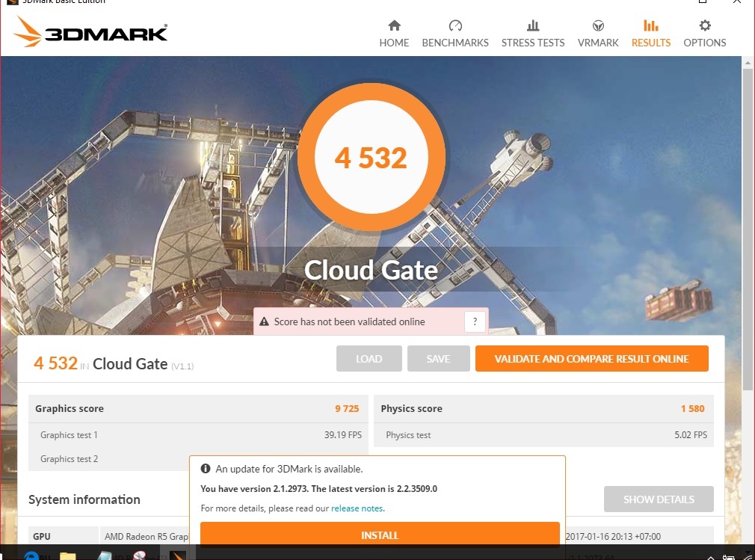
Task: Click SHOW DETAILS for system information
Action: coord(659,499)
